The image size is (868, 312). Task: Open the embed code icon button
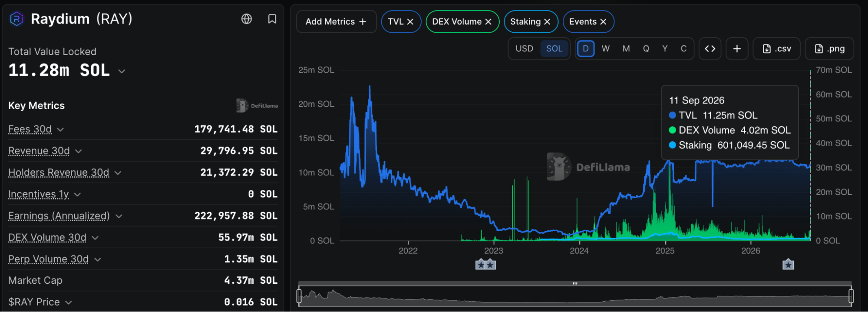coord(710,49)
